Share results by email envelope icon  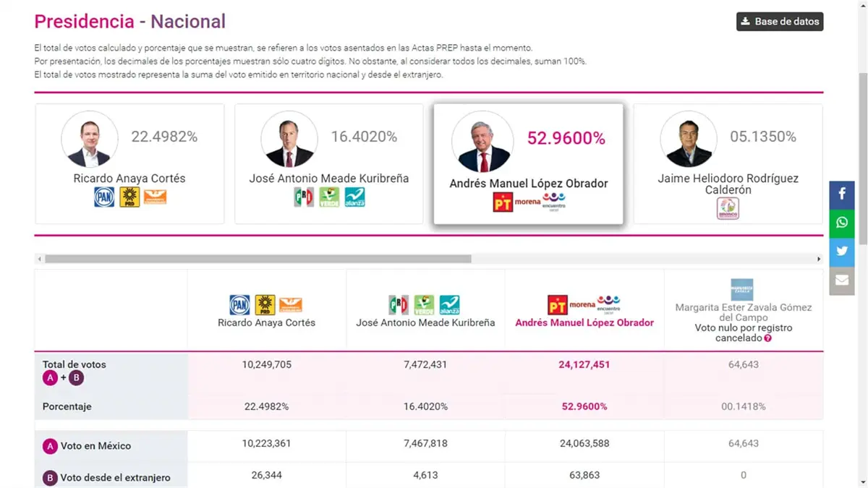click(842, 281)
